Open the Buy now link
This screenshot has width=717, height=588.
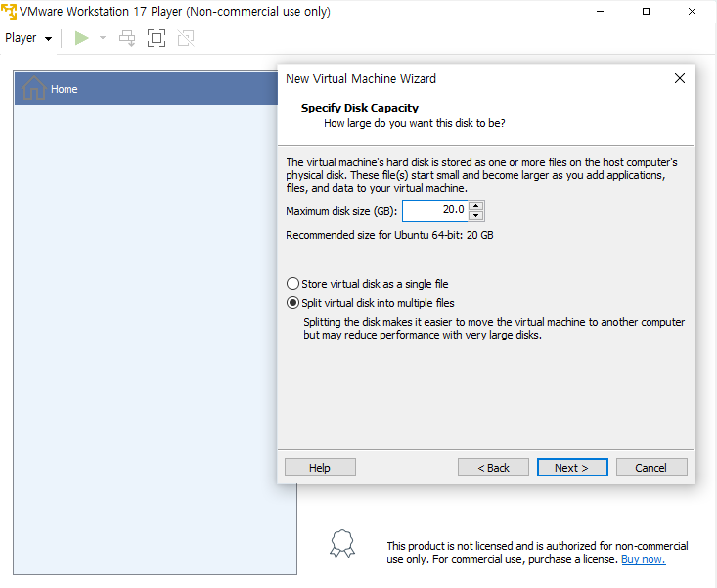[x=643, y=559]
